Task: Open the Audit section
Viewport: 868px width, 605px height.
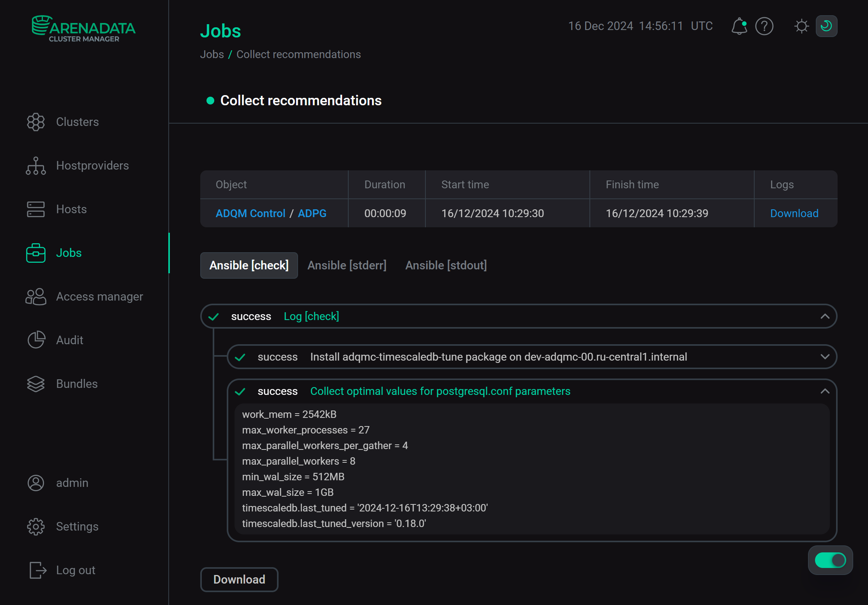Action: point(69,340)
